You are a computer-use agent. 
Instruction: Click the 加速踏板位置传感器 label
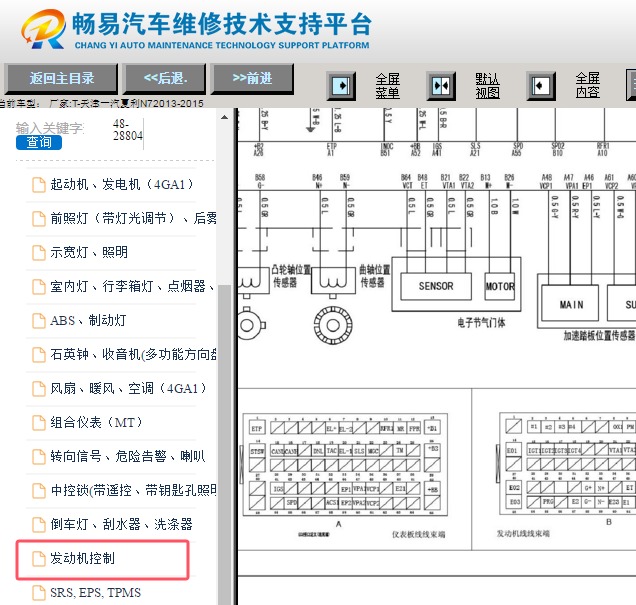[599, 335]
